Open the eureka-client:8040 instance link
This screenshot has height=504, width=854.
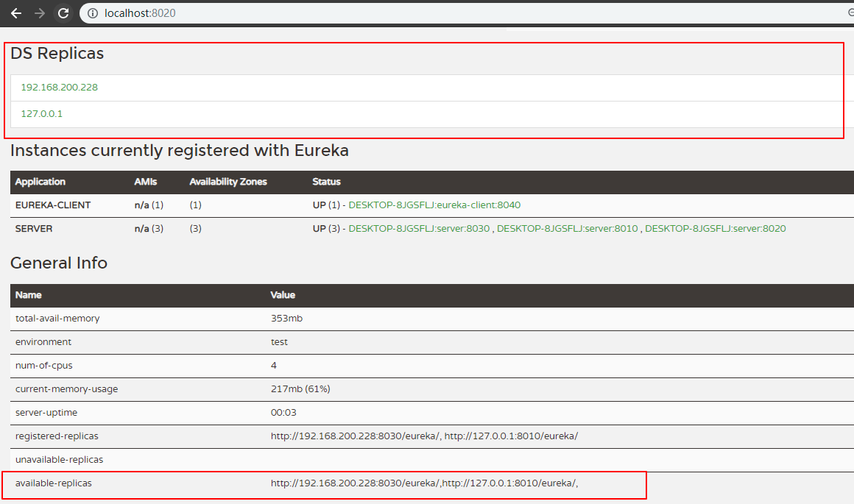pyautogui.click(x=434, y=205)
